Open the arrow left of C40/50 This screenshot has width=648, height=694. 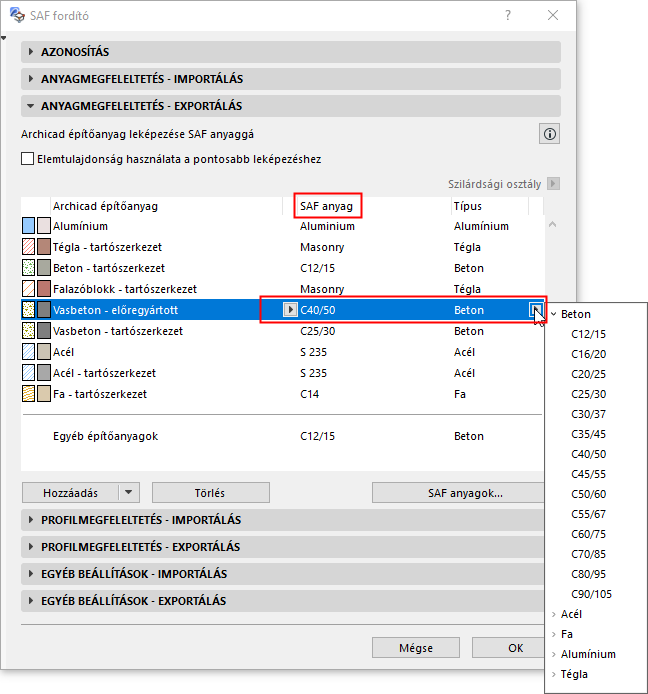click(290, 309)
